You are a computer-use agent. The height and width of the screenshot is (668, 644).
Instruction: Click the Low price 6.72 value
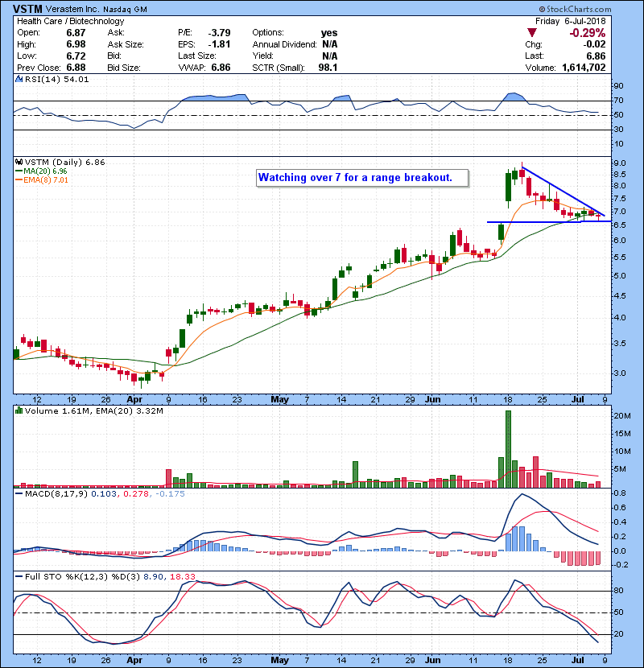click(x=76, y=56)
